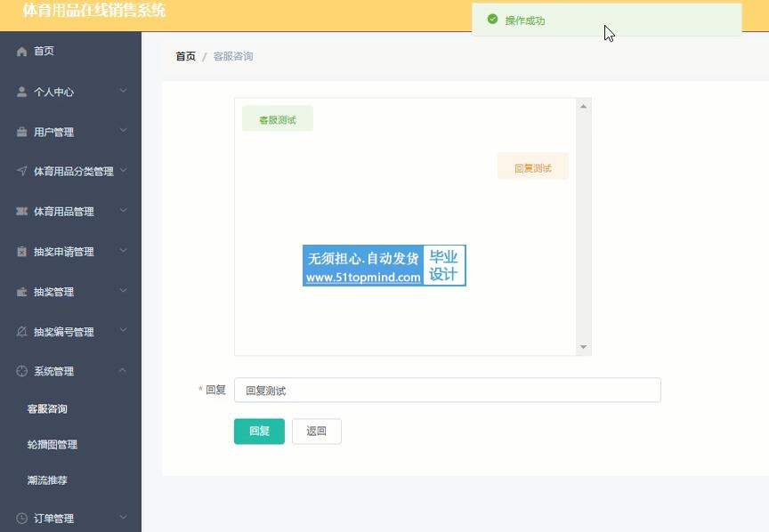This screenshot has height=532, width=769.
Task: Click the 体育用品在线销售系统 title
Action: [94, 11]
